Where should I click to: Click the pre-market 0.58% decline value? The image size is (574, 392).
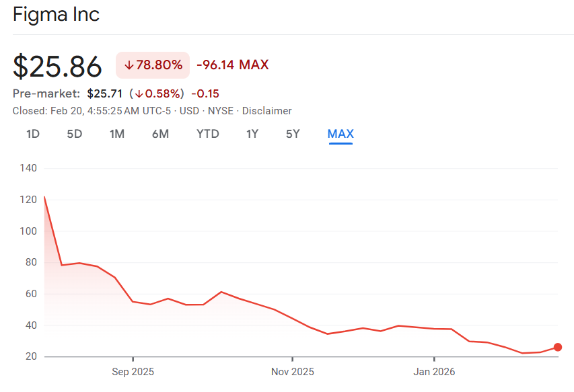tap(157, 93)
